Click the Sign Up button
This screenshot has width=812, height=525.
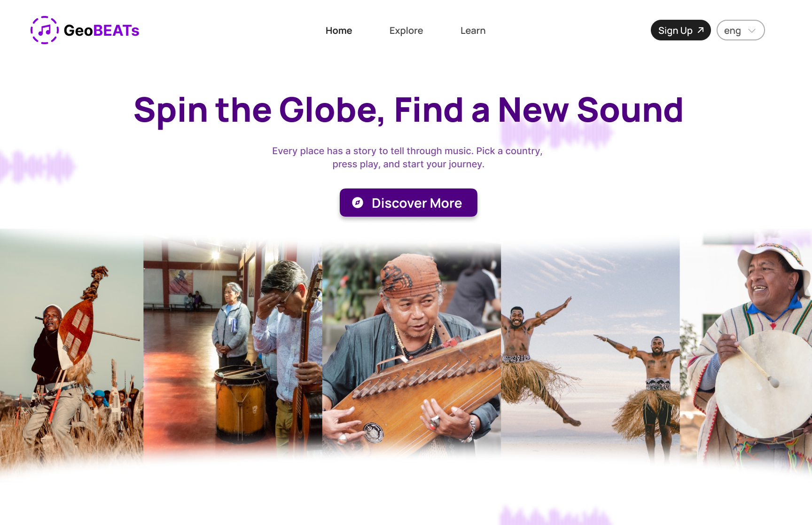click(680, 30)
